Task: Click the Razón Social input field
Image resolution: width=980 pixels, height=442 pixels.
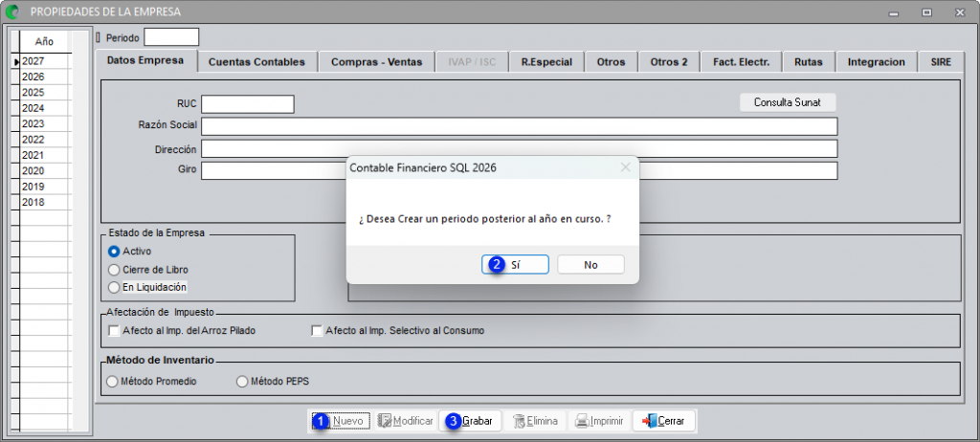Action: pyautogui.click(x=519, y=126)
